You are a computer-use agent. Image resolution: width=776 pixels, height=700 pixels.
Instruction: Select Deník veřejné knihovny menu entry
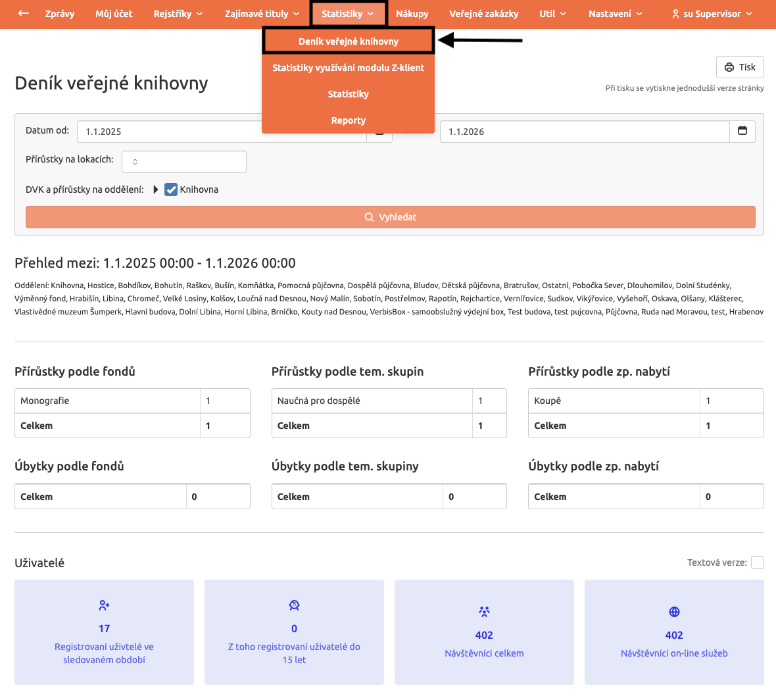[x=349, y=41]
